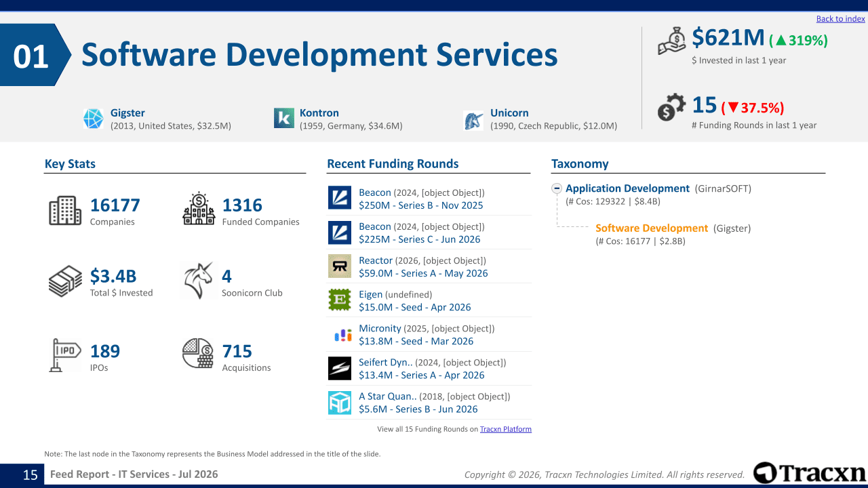Click the red 37.5% decrease indicator
The width and height of the screenshot is (868, 488).
[753, 108]
